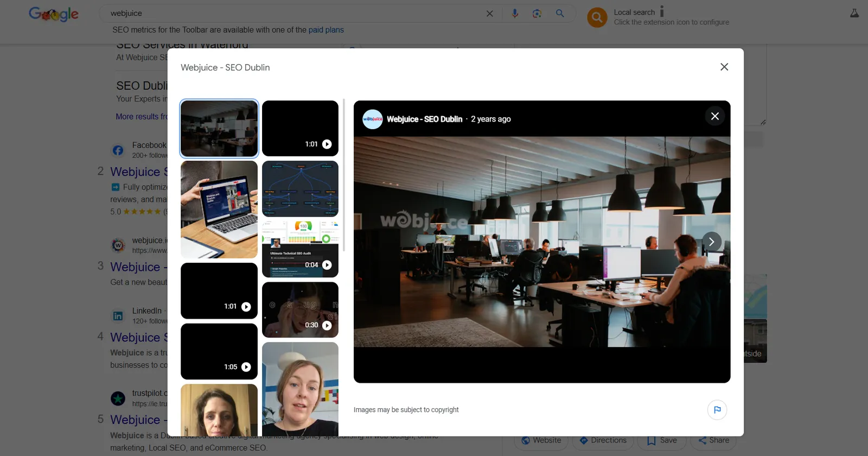The image size is (868, 456).
Task: Open the LinkedIn result icon
Action: pyautogui.click(x=118, y=316)
